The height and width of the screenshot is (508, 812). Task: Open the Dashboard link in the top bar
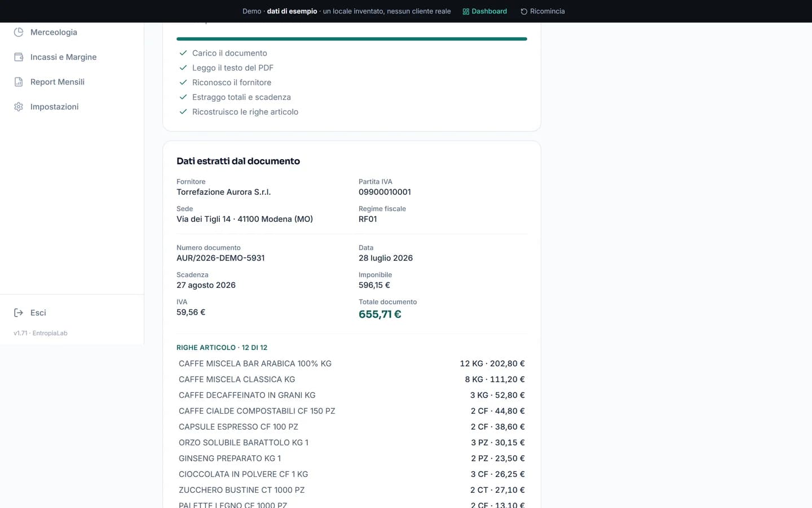(x=484, y=11)
